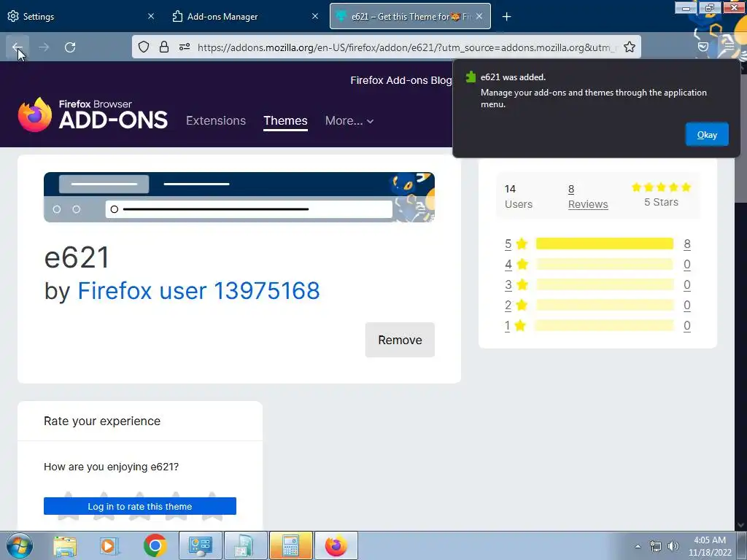Select the e621 theme tab
The image size is (747, 560).
click(x=410, y=16)
